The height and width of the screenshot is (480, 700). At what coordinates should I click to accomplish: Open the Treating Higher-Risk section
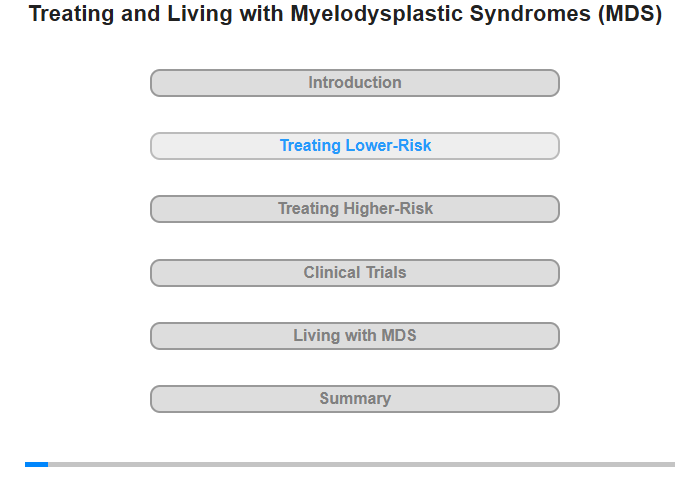coord(354,209)
